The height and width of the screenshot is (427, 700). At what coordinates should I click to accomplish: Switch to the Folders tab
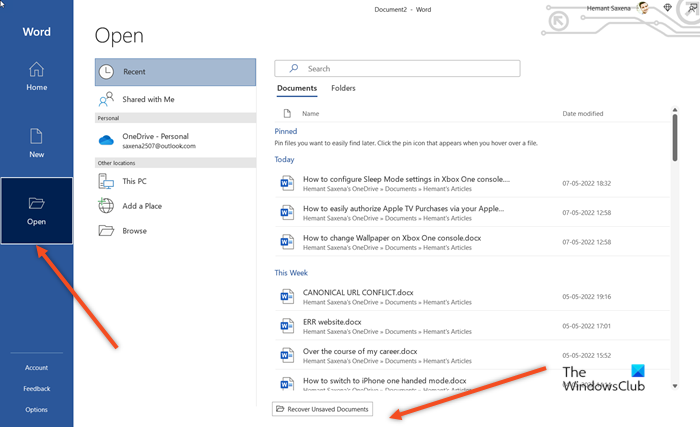tap(343, 89)
